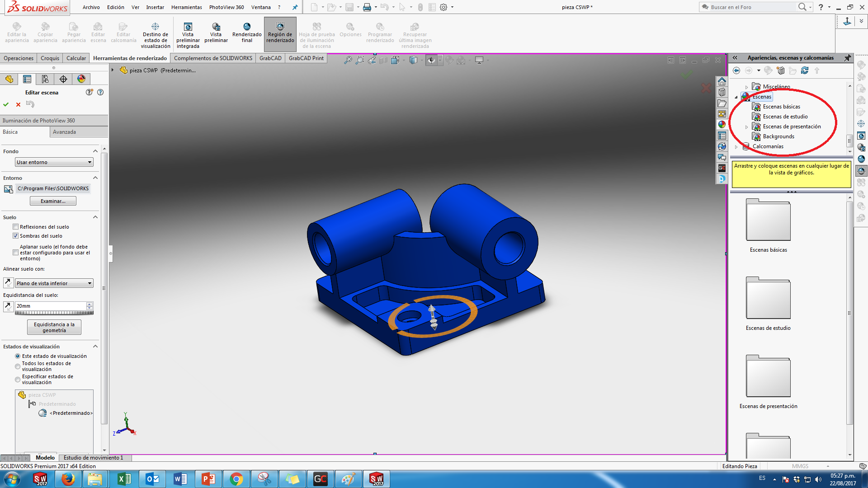Click Vista preliminar integrada render tool
This screenshot has width=868, height=488.
[x=188, y=34]
